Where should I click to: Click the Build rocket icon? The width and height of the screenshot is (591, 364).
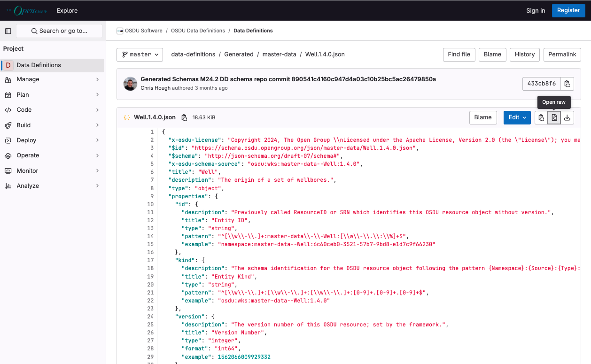[8, 125]
